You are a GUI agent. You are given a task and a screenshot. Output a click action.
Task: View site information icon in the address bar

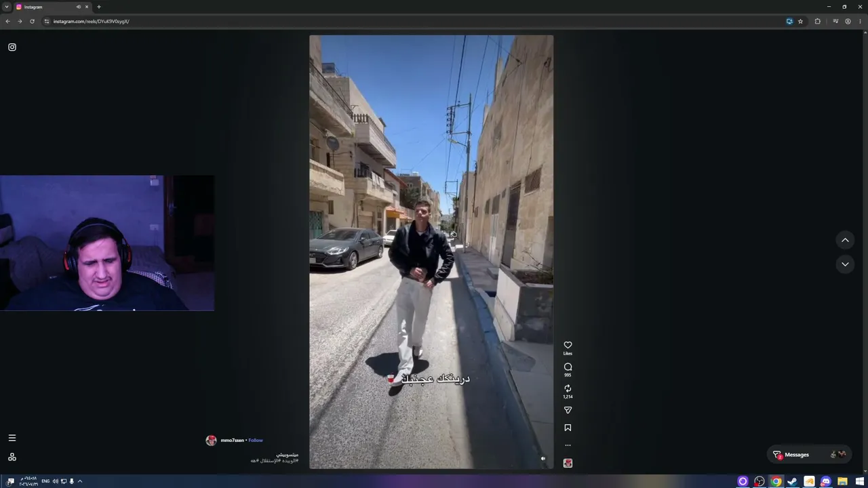pyautogui.click(x=47, y=21)
